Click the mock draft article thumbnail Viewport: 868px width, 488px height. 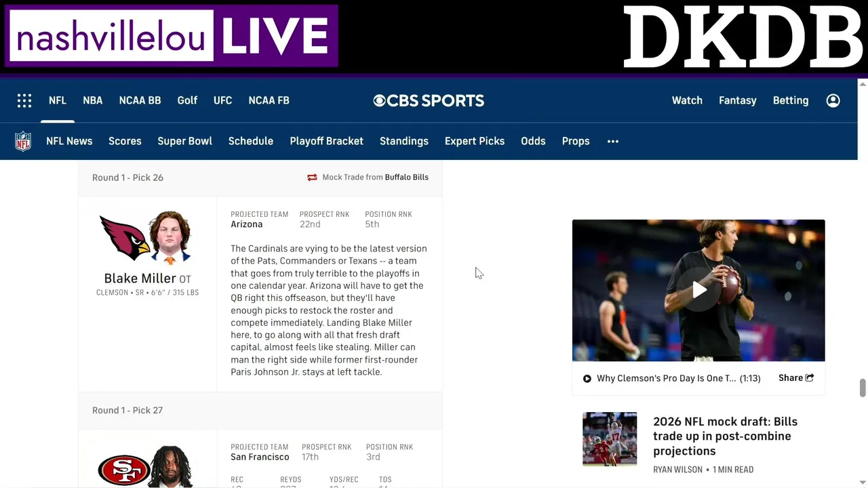click(x=610, y=439)
